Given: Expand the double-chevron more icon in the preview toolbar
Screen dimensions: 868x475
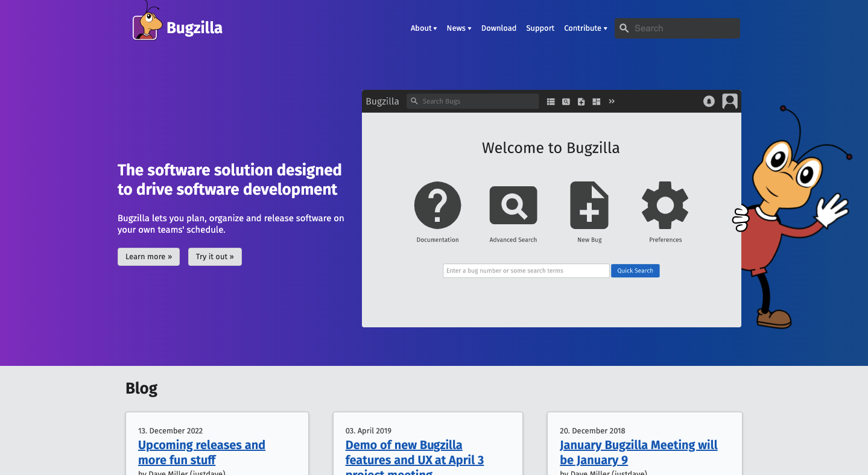Looking at the screenshot, I should [612, 101].
